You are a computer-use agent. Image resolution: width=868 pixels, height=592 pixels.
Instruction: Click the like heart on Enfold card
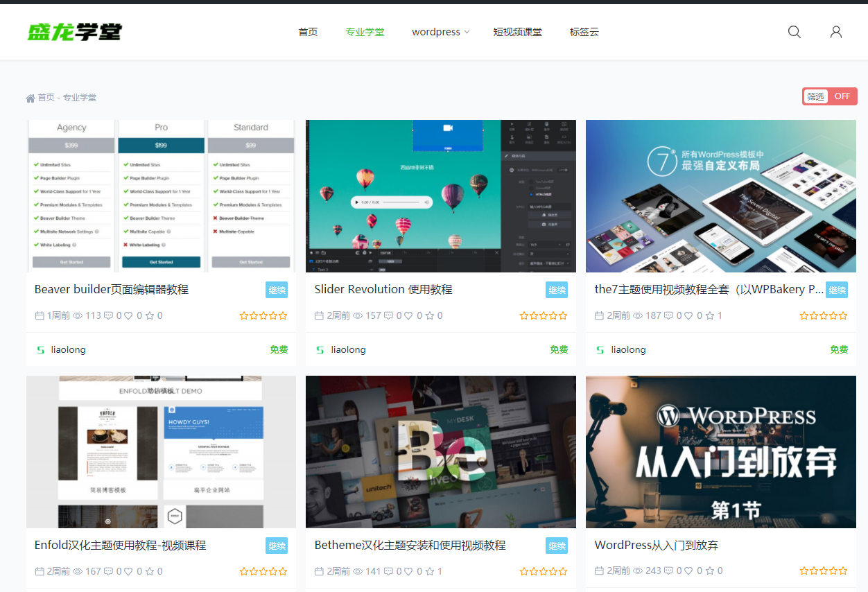click(128, 571)
